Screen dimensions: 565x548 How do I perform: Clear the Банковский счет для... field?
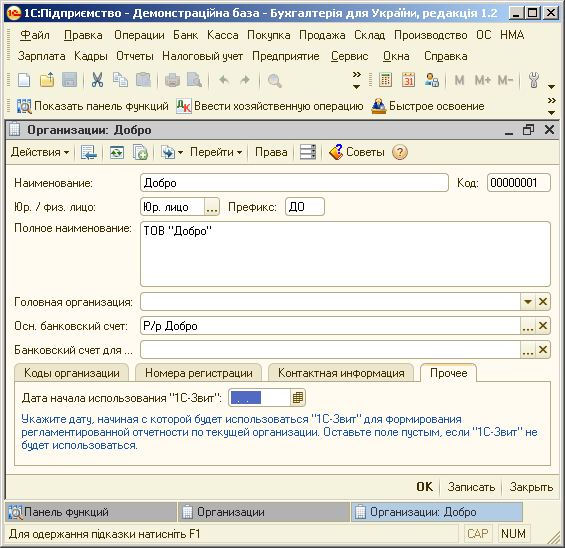pos(543,350)
